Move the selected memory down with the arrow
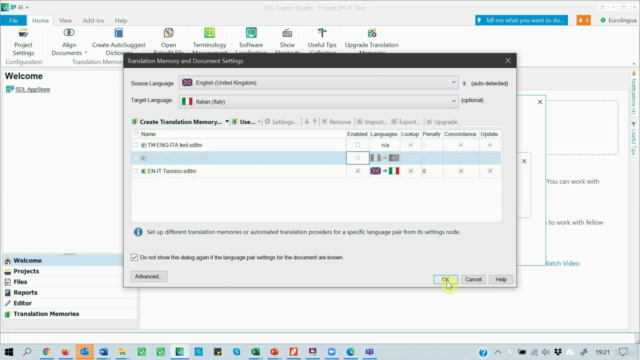 point(307,122)
